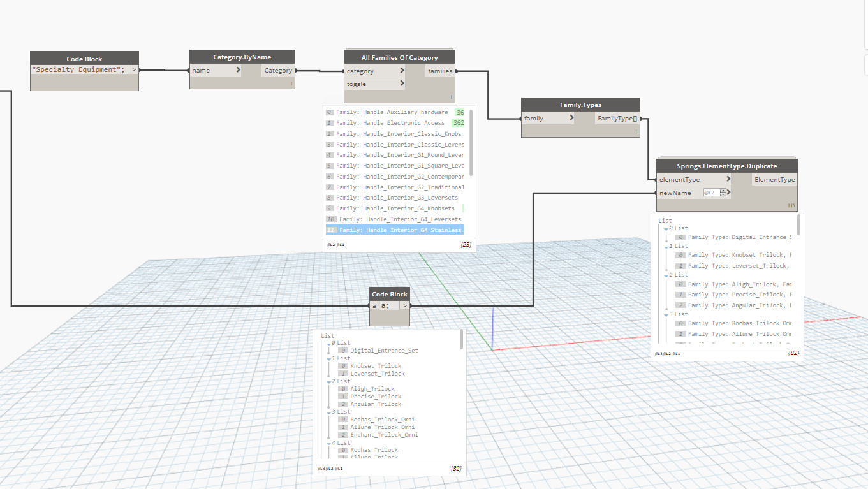Click lacing indicator on Springs.ElementType.Duplicate node
The image size is (868, 489).
[791, 205]
